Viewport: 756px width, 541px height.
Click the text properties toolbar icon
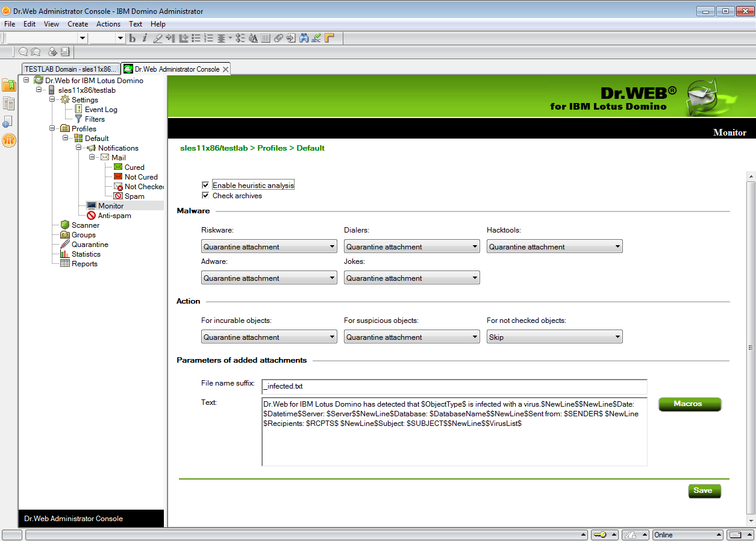pyautogui.click(x=253, y=38)
